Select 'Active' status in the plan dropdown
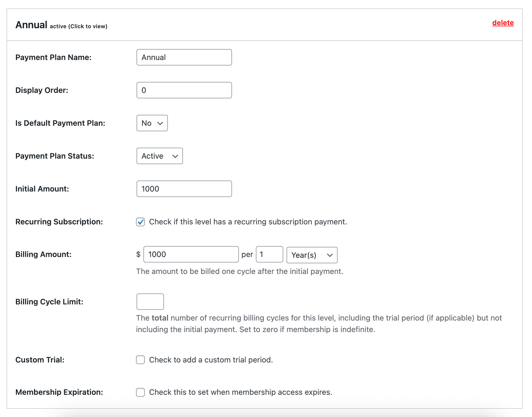The image size is (532, 417). 159,156
